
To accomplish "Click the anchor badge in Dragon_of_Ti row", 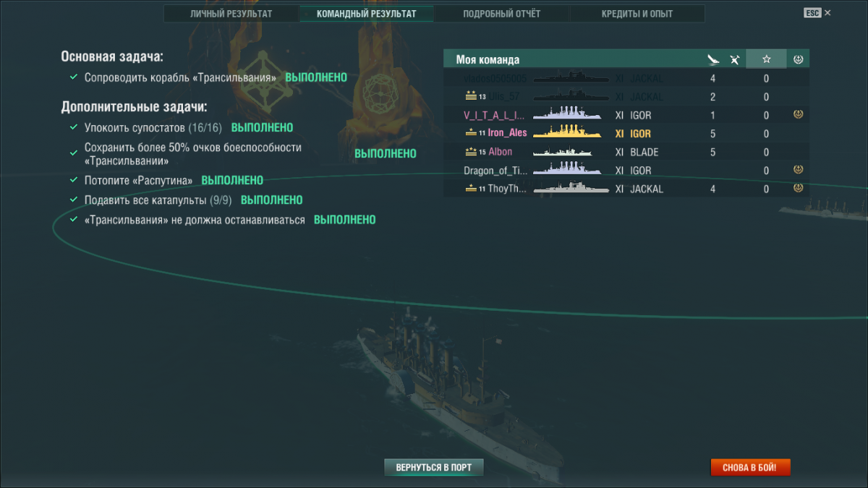I will pos(799,170).
